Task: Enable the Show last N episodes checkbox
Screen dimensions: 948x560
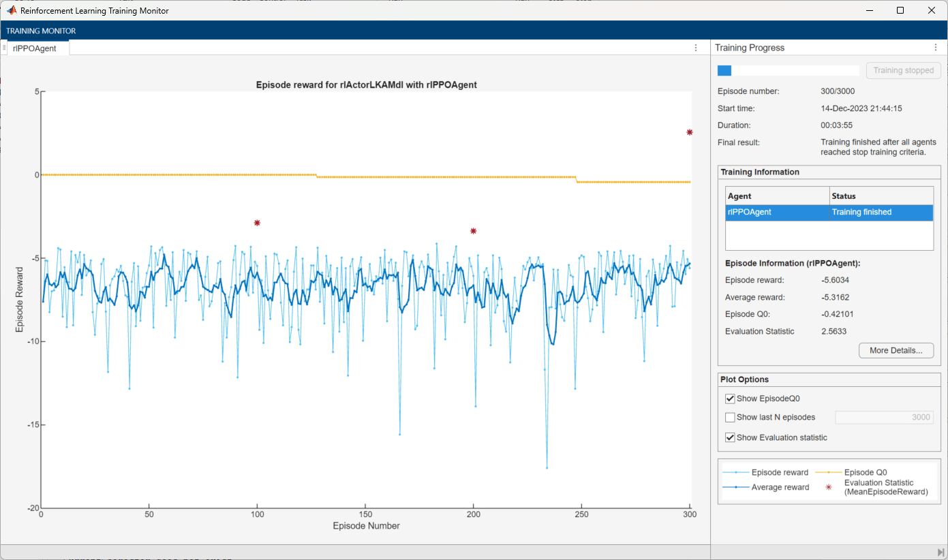Action: coord(730,417)
